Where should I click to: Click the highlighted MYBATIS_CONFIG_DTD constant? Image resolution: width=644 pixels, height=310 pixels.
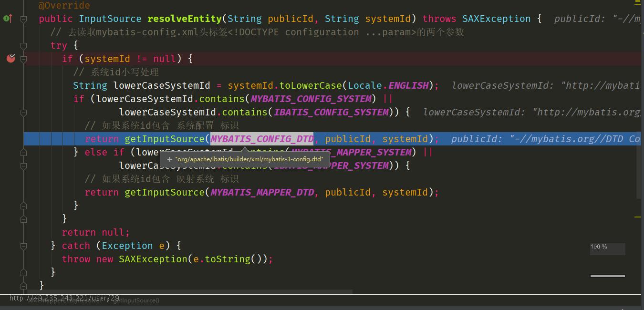pos(262,139)
